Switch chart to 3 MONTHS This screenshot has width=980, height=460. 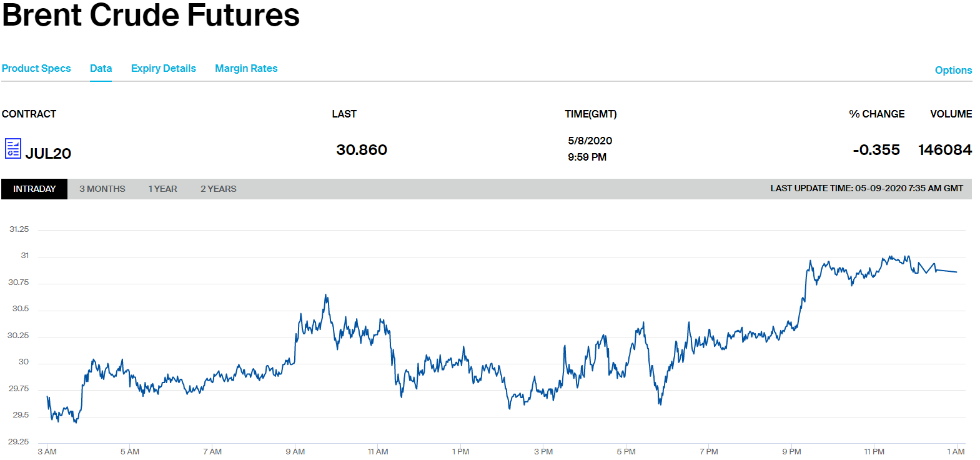click(102, 189)
